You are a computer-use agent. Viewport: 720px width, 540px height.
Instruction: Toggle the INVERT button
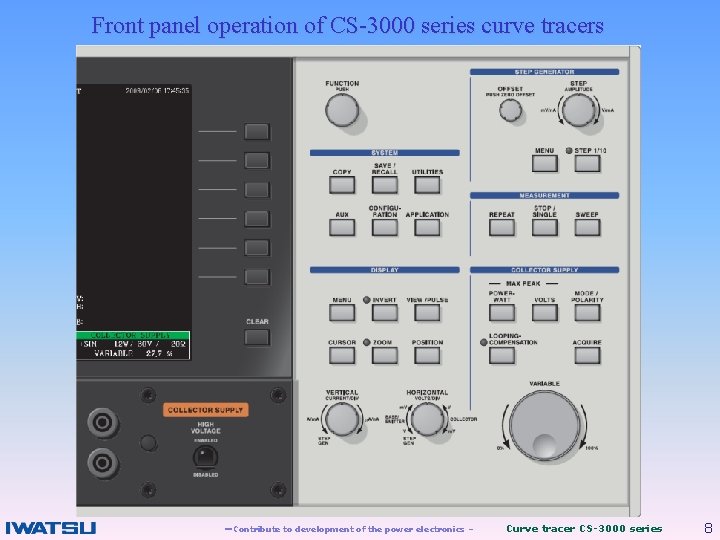[x=384, y=313]
